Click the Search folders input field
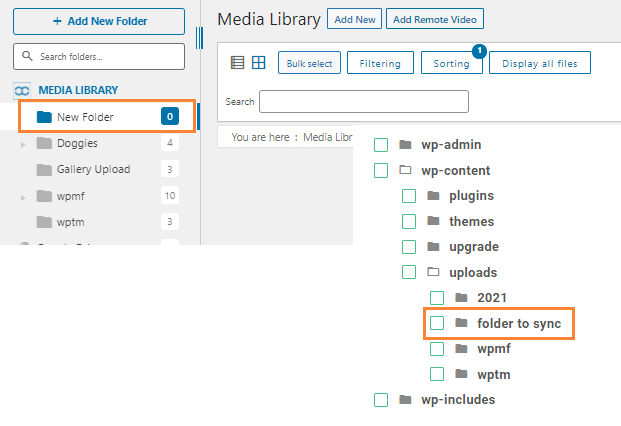This screenshot has height=426, width=621. (99, 56)
